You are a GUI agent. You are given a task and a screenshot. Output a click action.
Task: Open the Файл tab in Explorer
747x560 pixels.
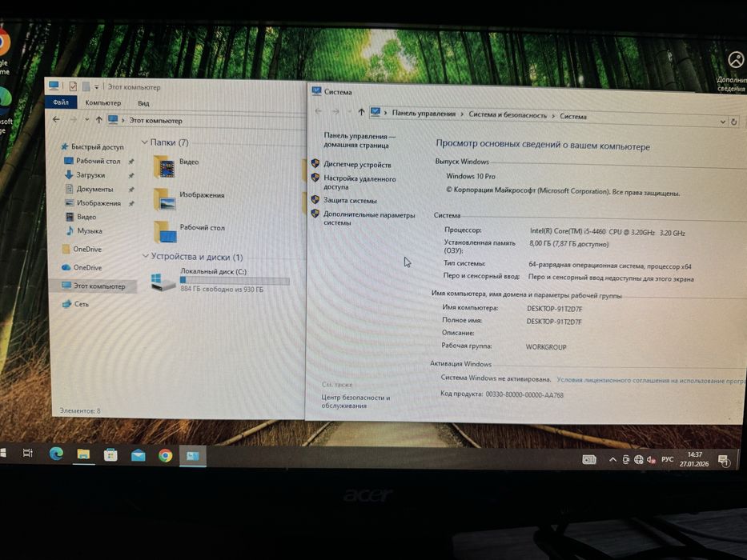click(61, 102)
